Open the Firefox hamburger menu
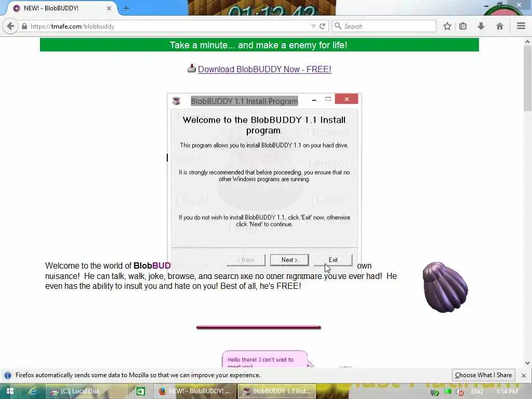Screen dimensions: 532x399 [521, 26]
